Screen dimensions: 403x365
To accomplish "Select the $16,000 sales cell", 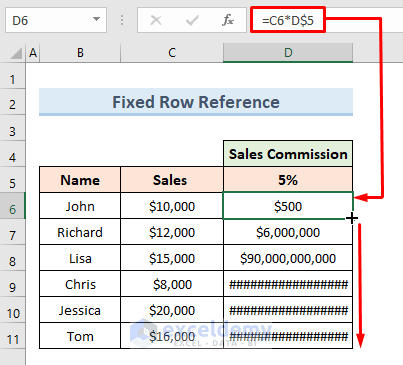I will 172,336.
